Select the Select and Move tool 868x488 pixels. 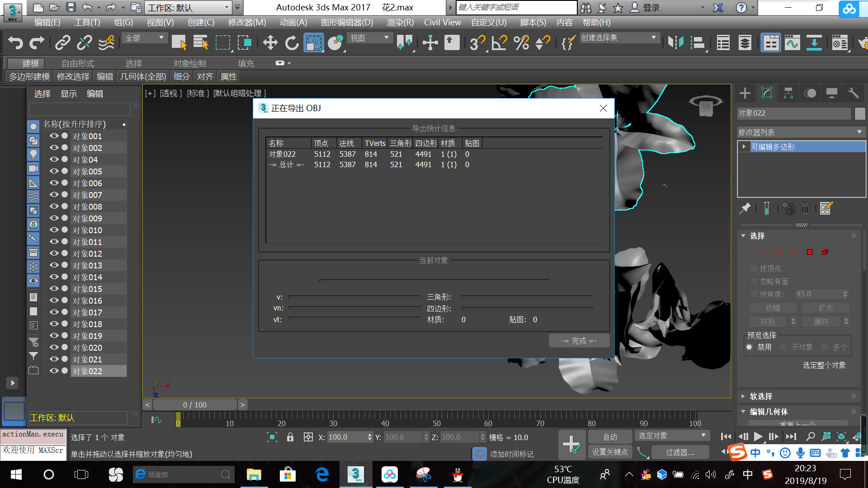click(270, 42)
